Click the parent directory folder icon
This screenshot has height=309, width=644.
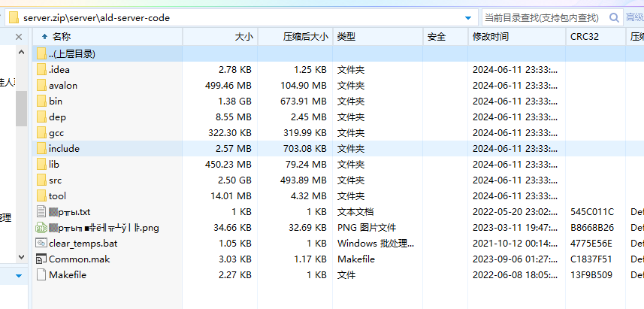41,54
